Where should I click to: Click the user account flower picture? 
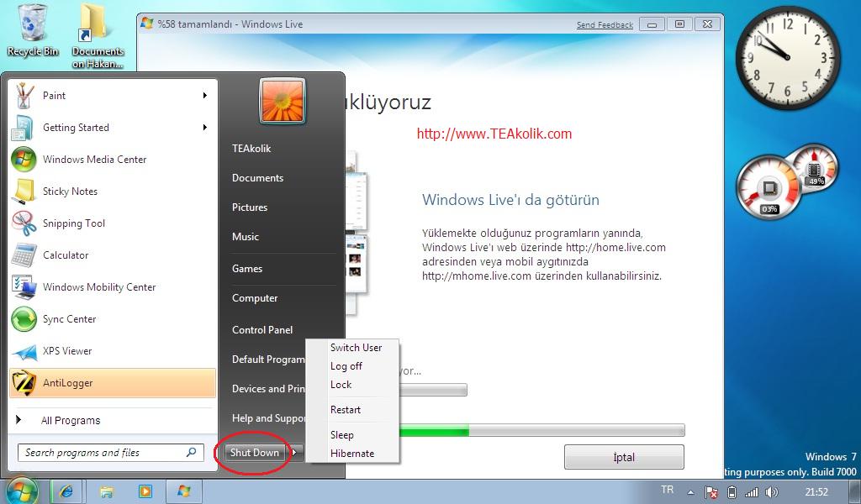click(x=283, y=101)
